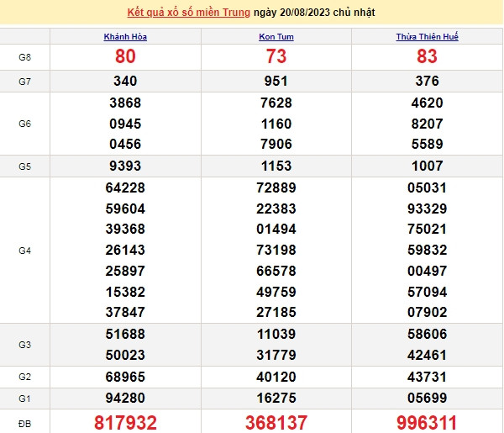Image resolution: width=504 pixels, height=433 pixels.
Task: Open the Kon Tum province link
Action: click(x=276, y=37)
